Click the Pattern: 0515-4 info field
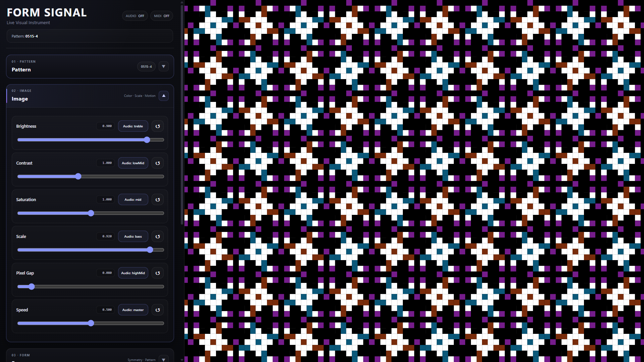This screenshot has width=644, height=362. tap(90, 36)
